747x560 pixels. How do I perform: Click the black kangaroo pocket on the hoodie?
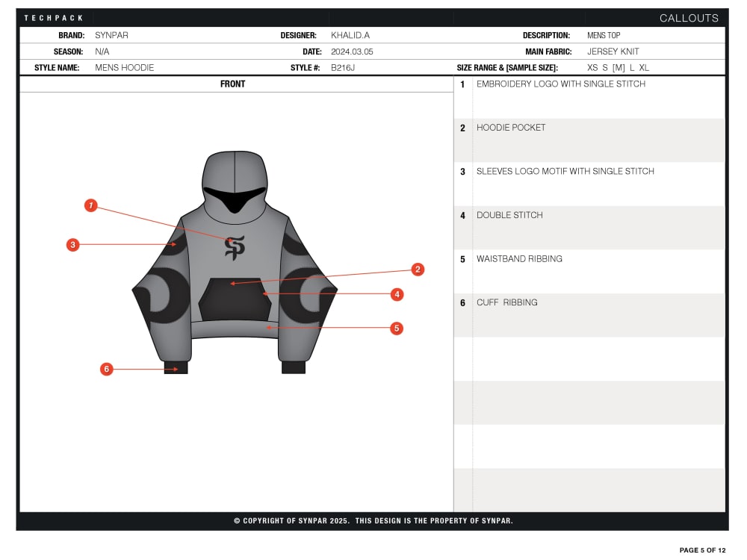click(235, 299)
